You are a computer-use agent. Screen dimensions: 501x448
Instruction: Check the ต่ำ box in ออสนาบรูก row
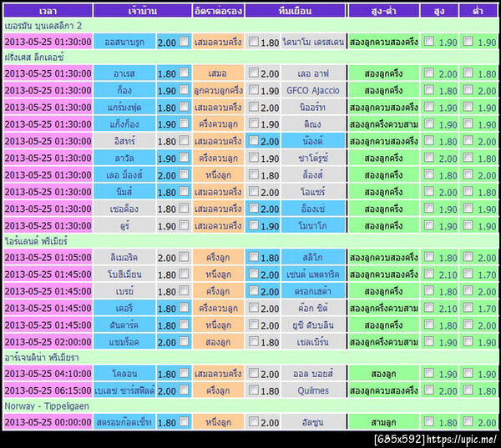click(468, 41)
